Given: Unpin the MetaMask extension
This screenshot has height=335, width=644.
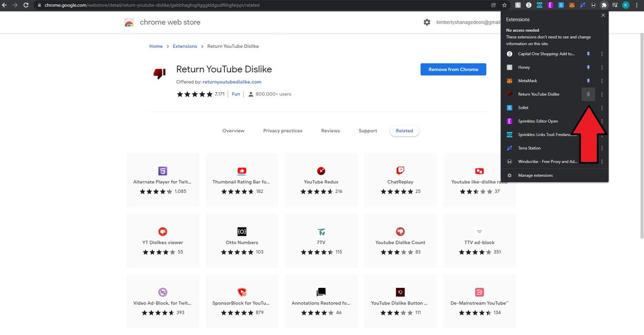Looking at the screenshot, I should click(588, 81).
